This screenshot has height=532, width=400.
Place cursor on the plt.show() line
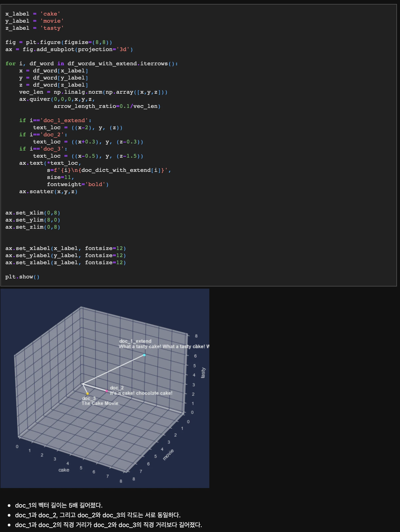coord(22,277)
